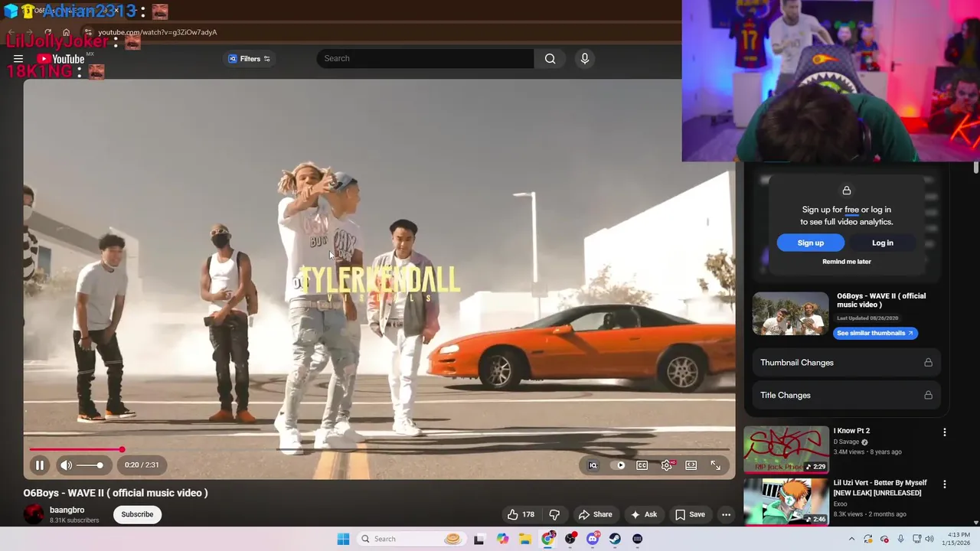Save the video to a playlist
Viewport: 980px width, 551px height.
tap(690, 514)
